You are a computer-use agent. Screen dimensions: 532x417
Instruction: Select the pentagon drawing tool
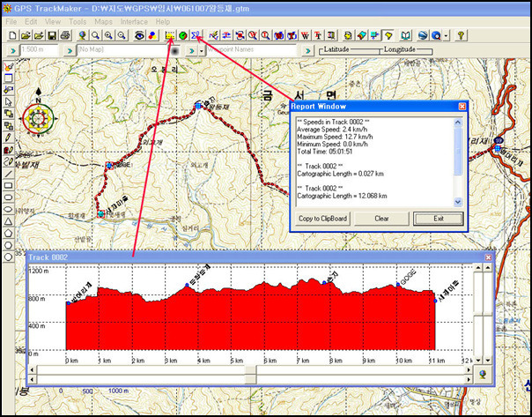click(9, 234)
